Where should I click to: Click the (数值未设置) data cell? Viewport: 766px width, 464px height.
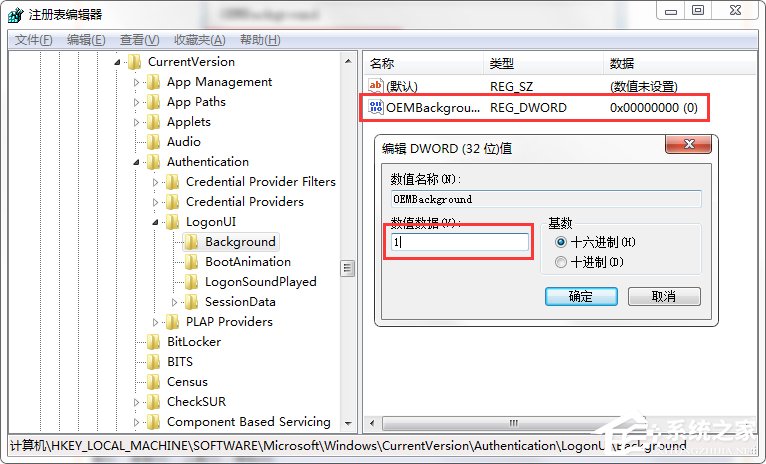pyautogui.click(x=643, y=87)
